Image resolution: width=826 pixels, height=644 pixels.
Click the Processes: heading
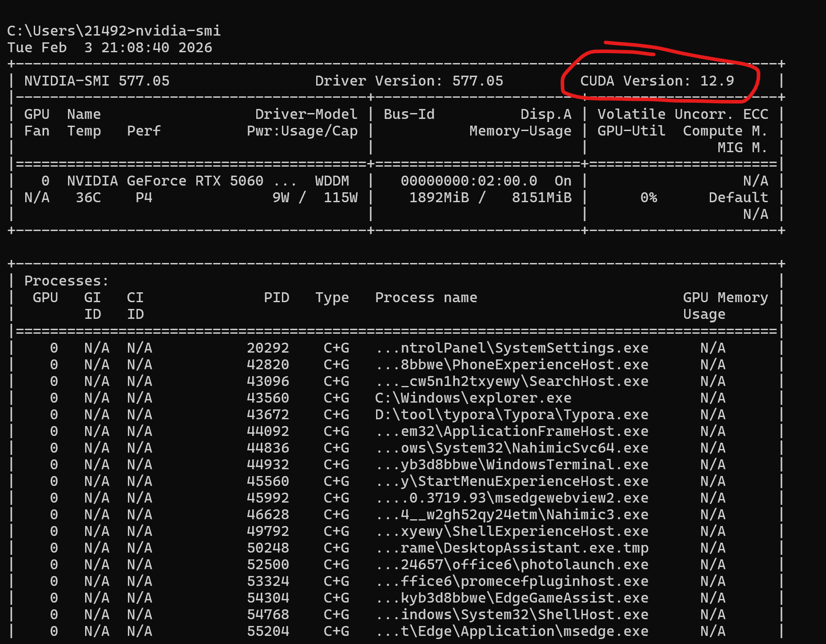click(x=67, y=281)
